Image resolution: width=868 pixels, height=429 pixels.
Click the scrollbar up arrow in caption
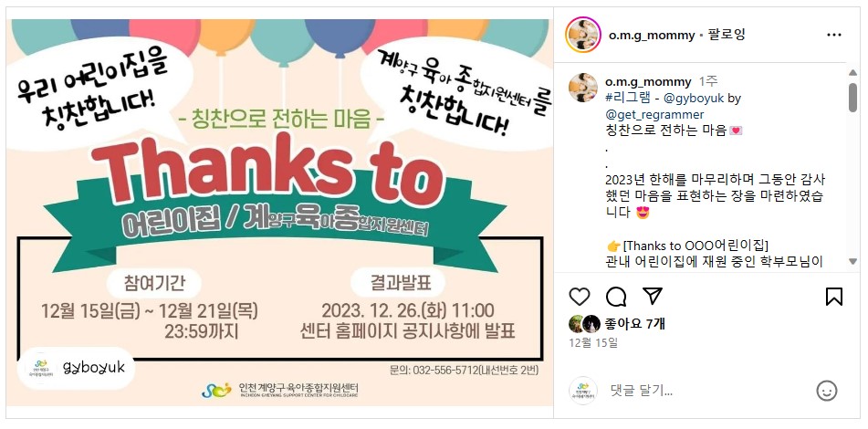point(852,72)
